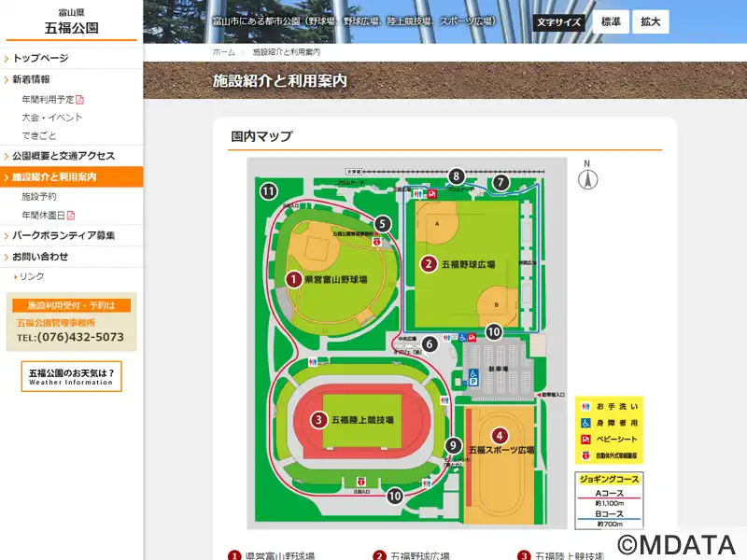Screen dimensions: 747x560
Task: Click the ホーム breadcrumb link
Action: pyautogui.click(x=224, y=52)
